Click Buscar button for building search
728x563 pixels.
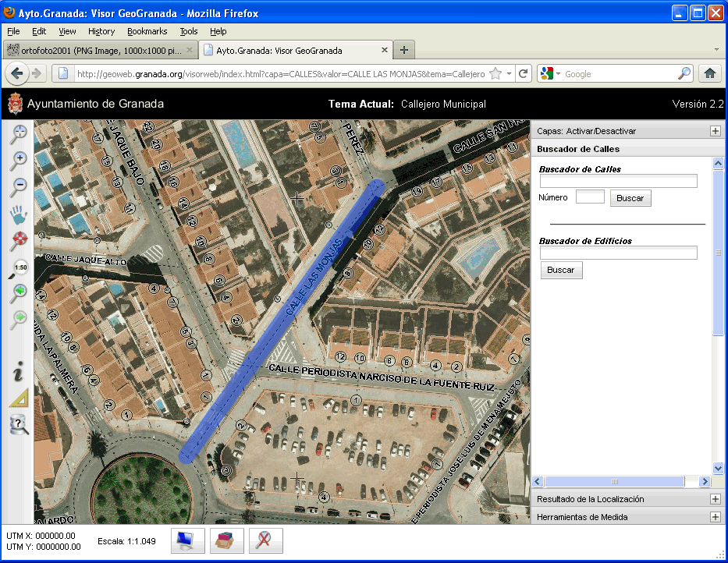[x=561, y=270]
